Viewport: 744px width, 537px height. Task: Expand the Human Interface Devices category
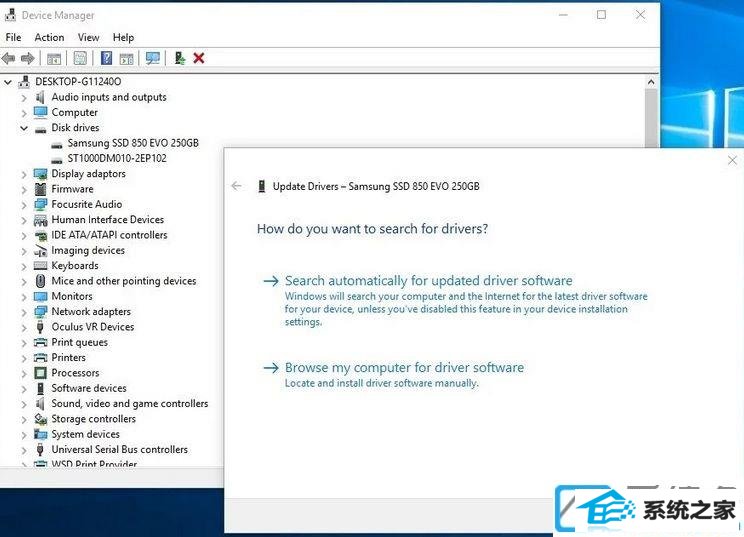coord(24,220)
